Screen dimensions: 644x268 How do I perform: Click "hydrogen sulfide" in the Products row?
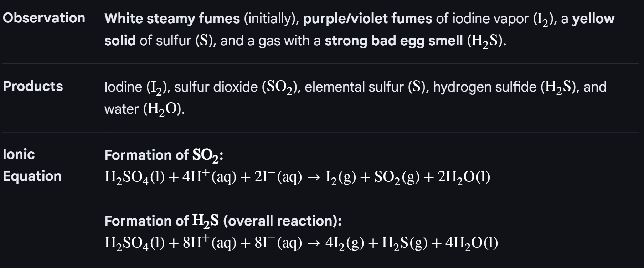(485, 87)
